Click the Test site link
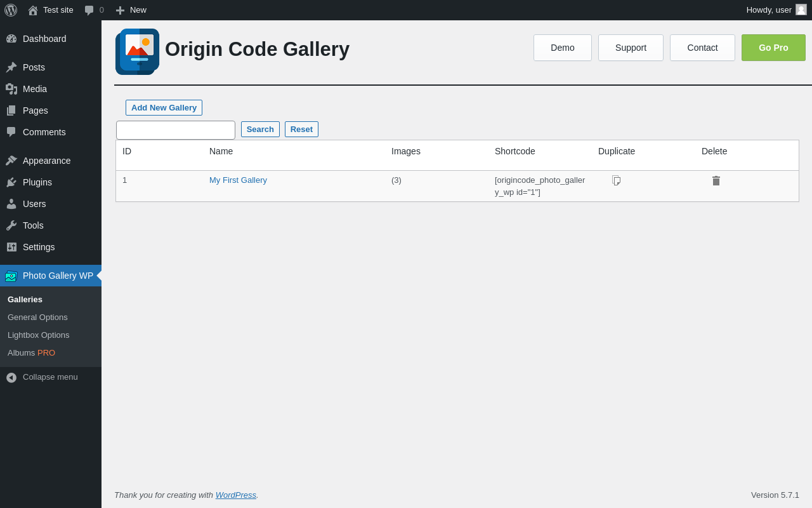The image size is (812, 508). 58,10
